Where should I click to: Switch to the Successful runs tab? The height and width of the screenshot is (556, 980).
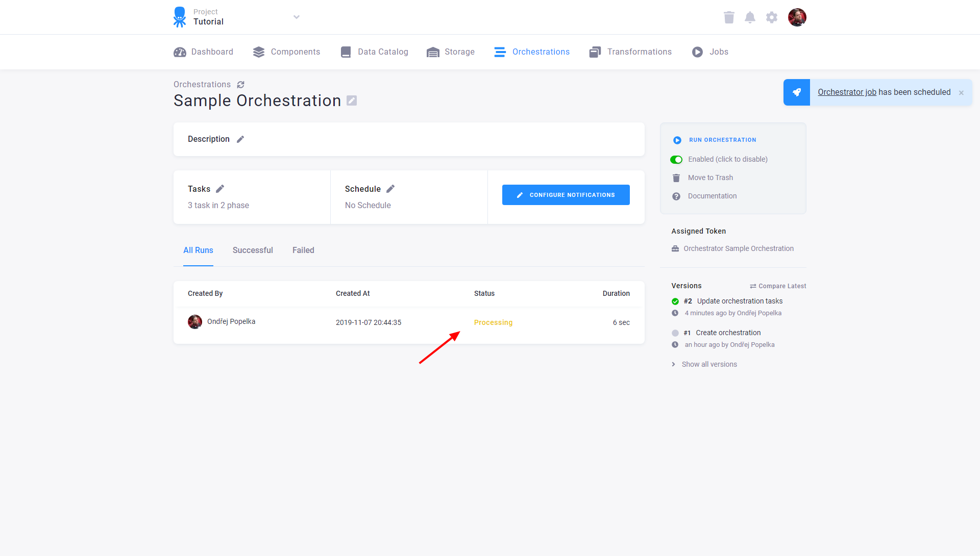pos(252,250)
